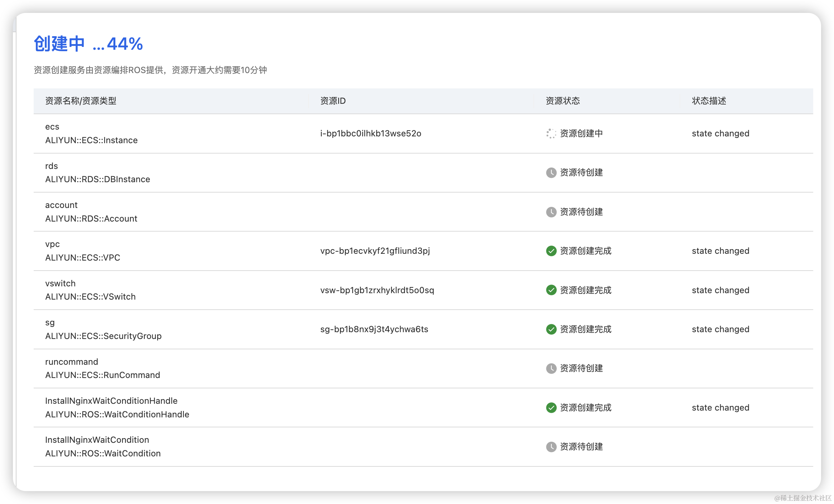Click the InstallNginxWaitCondition resource name
834x504 pixels.
coord(97,440)
